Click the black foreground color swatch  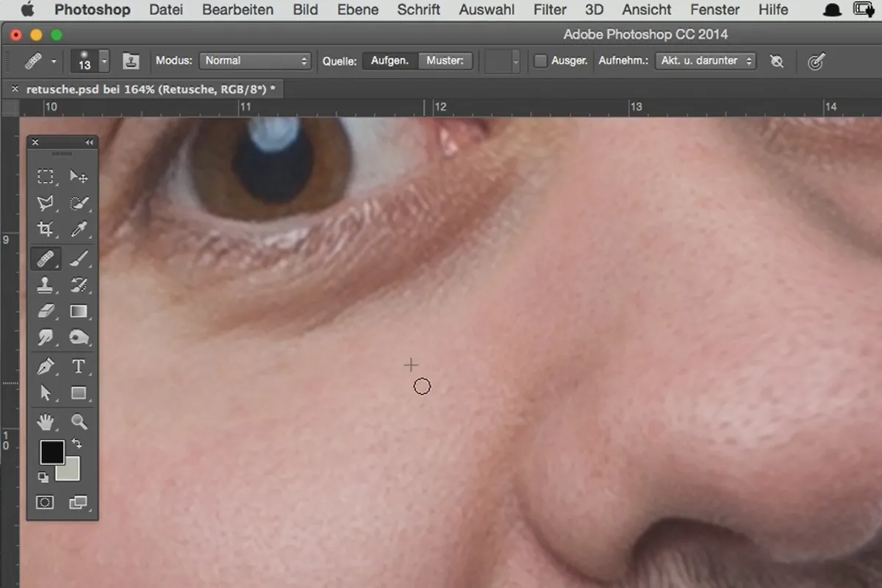pos(51,452)
